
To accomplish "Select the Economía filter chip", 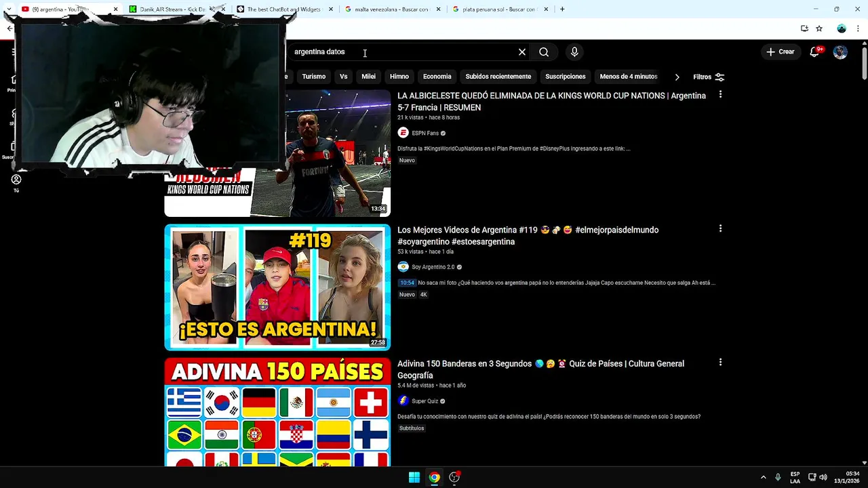I will point(437,77).
